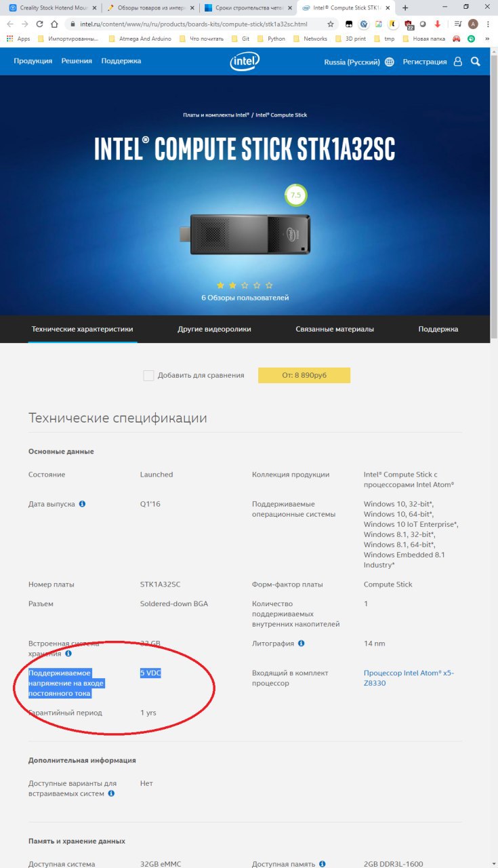Open Russia (Русский) region selector
This screenshot has height=868, width=498.
click(352, 62)
